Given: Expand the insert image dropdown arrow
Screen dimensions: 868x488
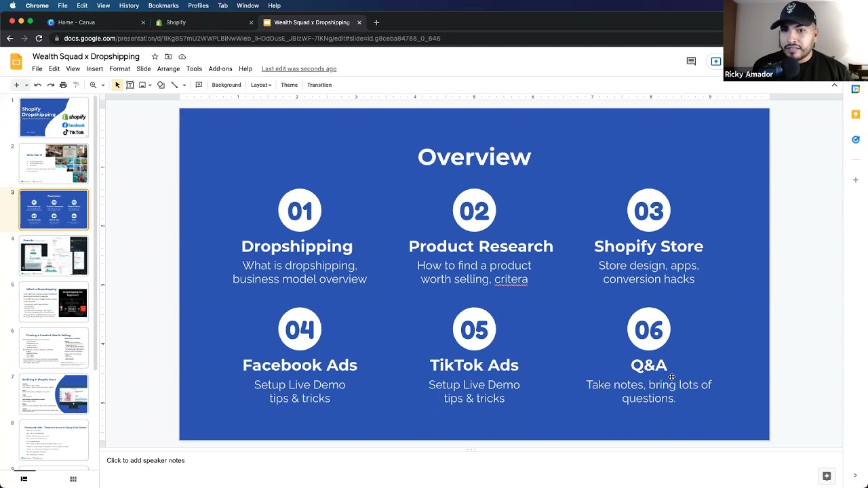Looking at the screenshot, I should [x=151, y=85].
